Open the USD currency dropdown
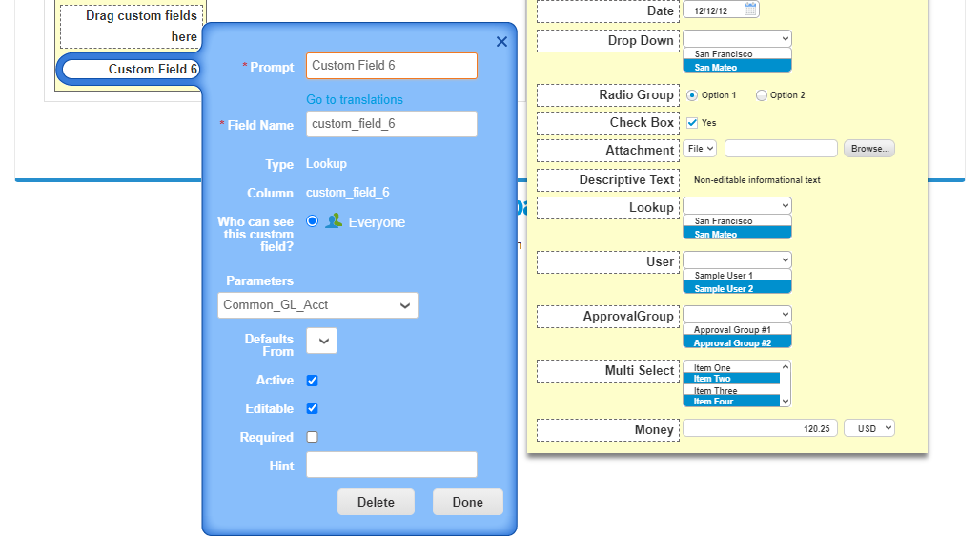The height and width of the screenshot is (539, 980). 868,429
